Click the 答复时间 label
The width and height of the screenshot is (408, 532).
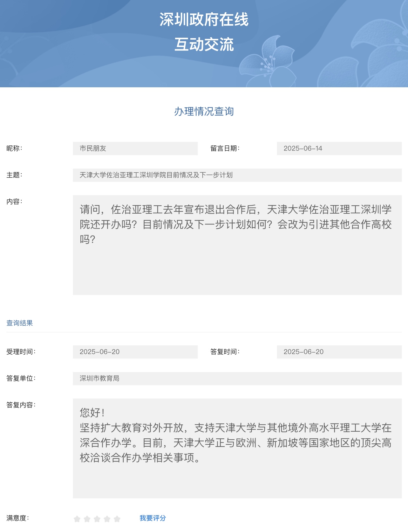pyautogui.click(x=225, y=352)
